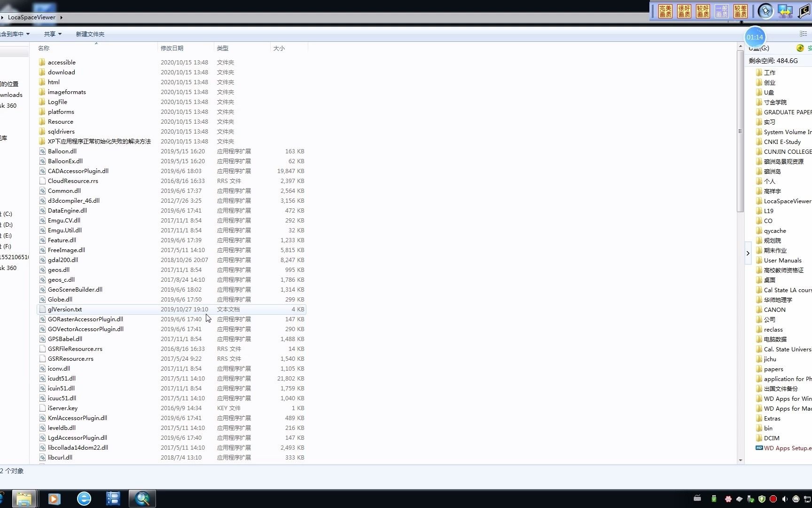Select the 较好画质 quality button
812x508 pixels.
[703, 11]
